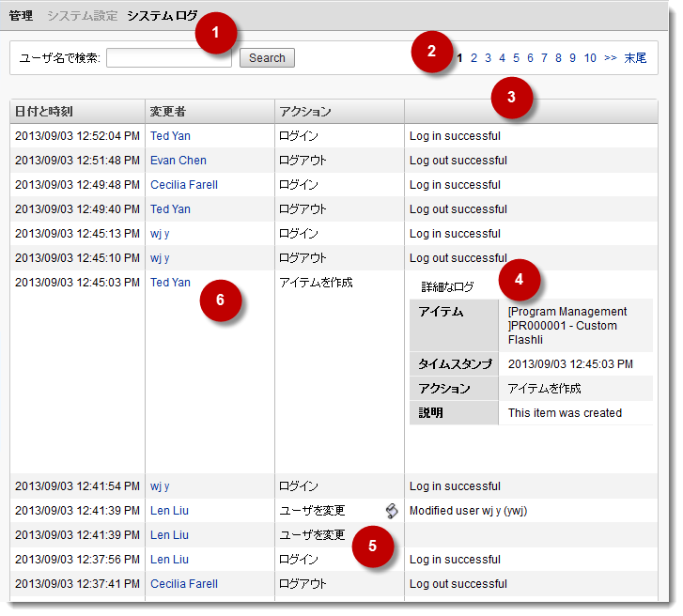Open Cecilia Farell link at 12:37:41 PM
683x616 pixels.
[x=184, y=584]
